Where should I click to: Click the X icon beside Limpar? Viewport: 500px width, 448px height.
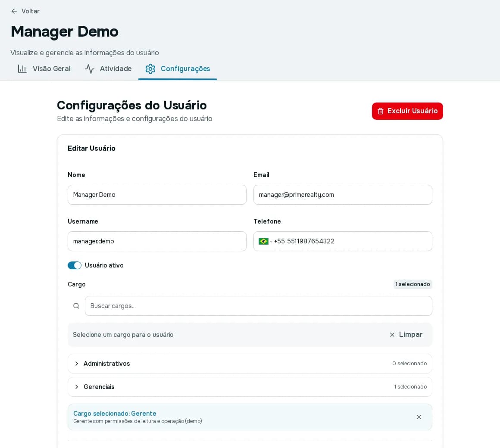tap(392, 335)
